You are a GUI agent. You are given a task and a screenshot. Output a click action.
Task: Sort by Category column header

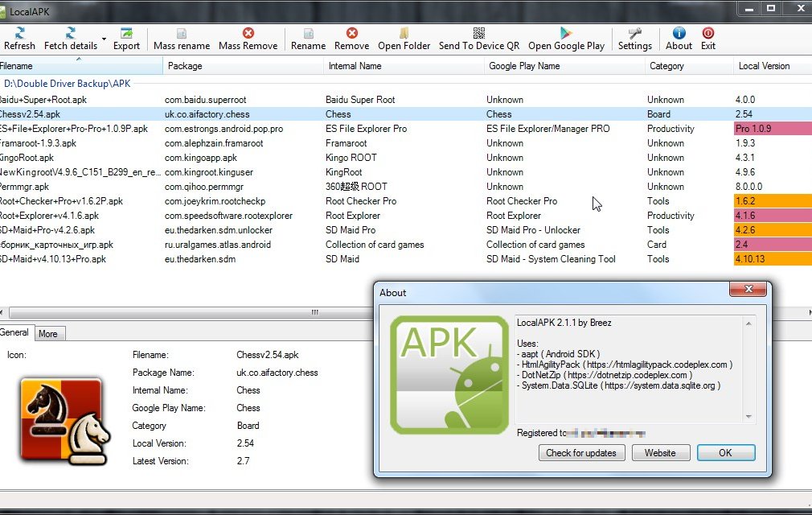tap(689, 66)
